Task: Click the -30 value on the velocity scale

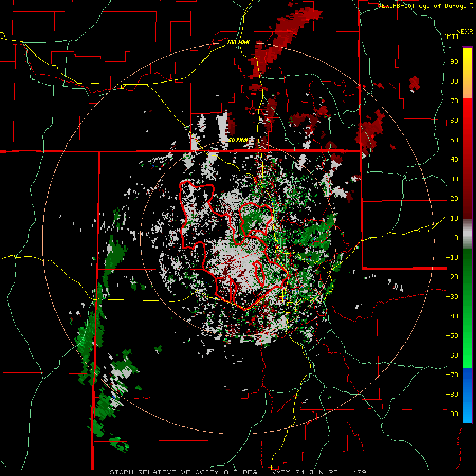Action: point(452,297)
